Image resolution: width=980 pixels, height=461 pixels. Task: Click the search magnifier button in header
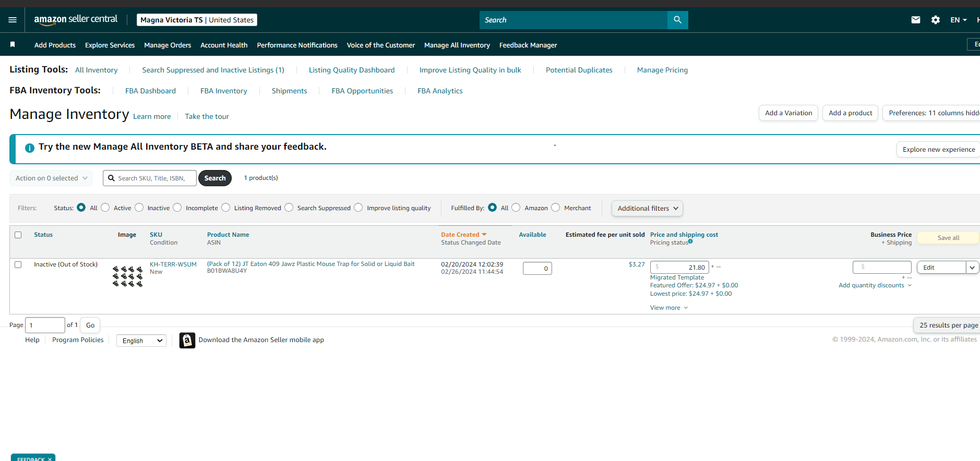[x=677, y=20]
